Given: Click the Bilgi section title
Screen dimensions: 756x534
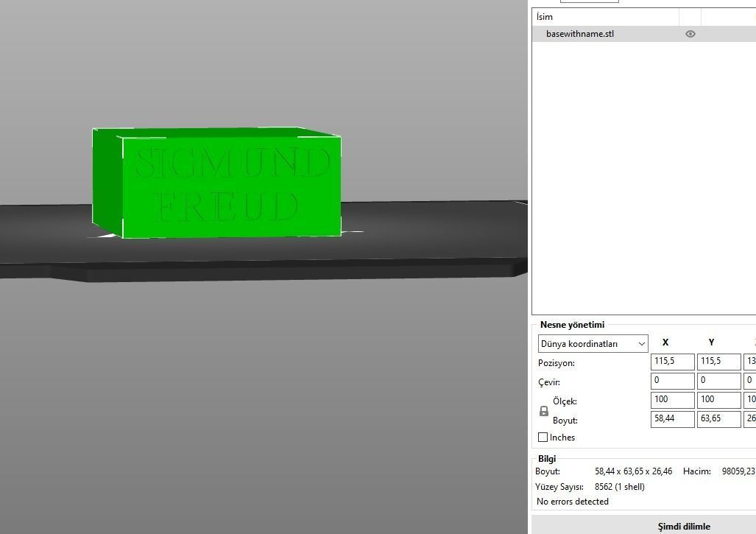Looking at the screenshot, I should (547, 459).
